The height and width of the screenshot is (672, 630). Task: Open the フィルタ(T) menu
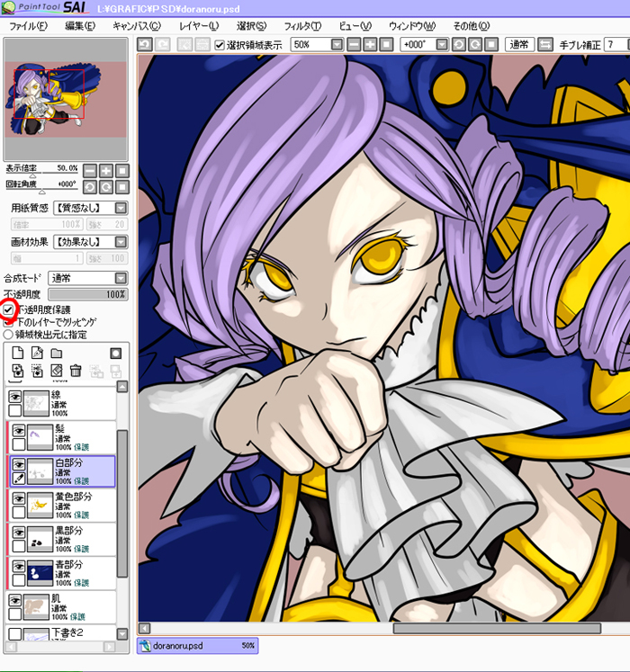pyautogui.click(x=302, y=26)
